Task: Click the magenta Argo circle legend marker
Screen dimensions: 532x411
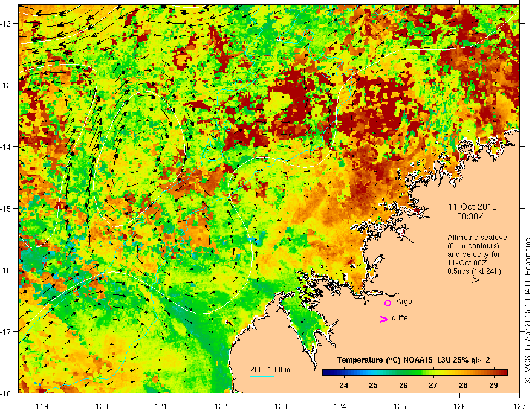Action: (388, 303)
